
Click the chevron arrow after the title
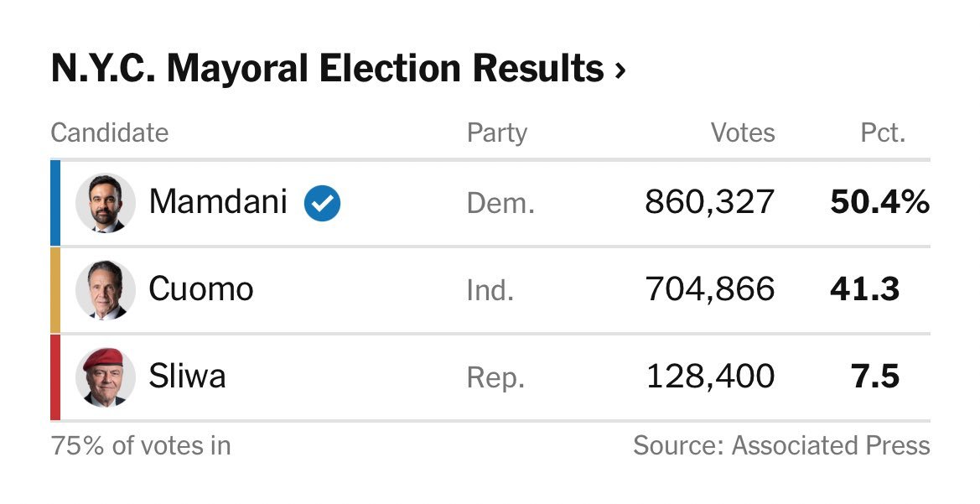620,71
